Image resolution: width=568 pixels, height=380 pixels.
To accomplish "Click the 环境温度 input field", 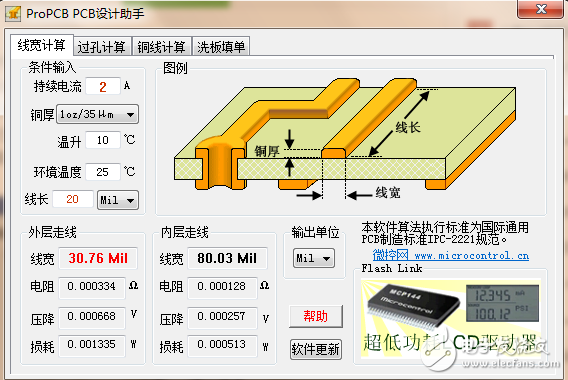I will pos(103,172).
